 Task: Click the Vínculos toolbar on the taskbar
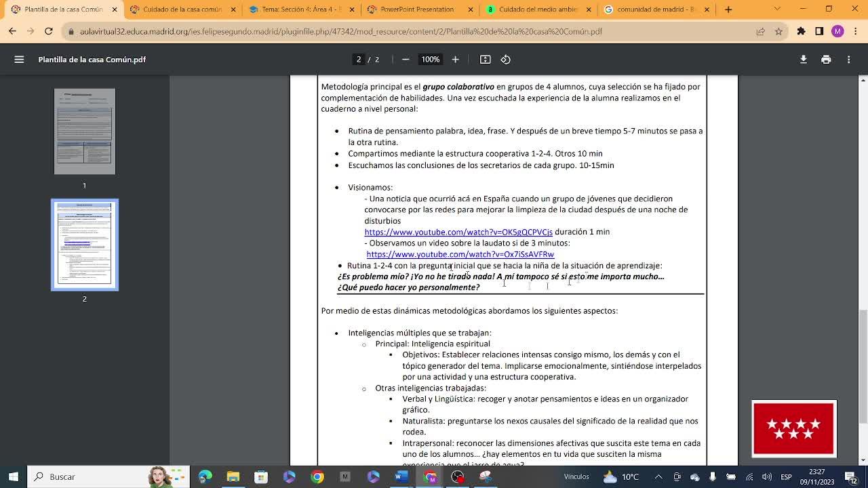pyautogui.click(x=576, y=476)
